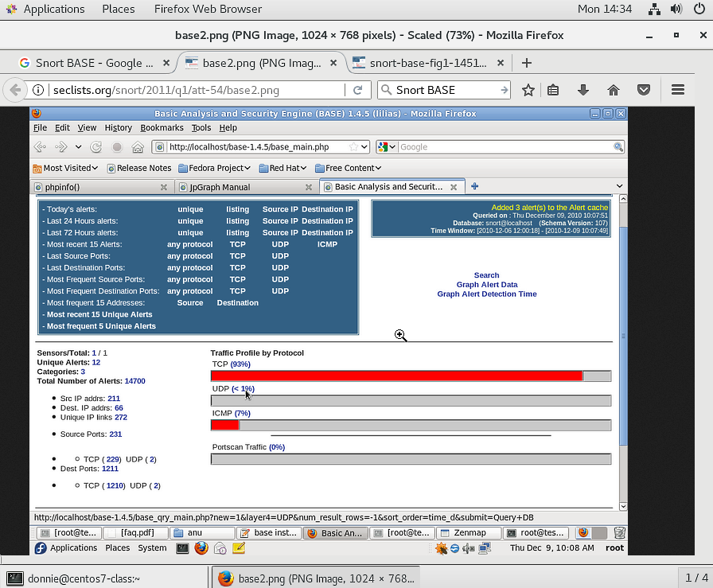Image resolution: width=713 pixels, height=588 pixels.
Task: Click Total Number of Alerts 14700 link
Action: click(x=135, y=381)
